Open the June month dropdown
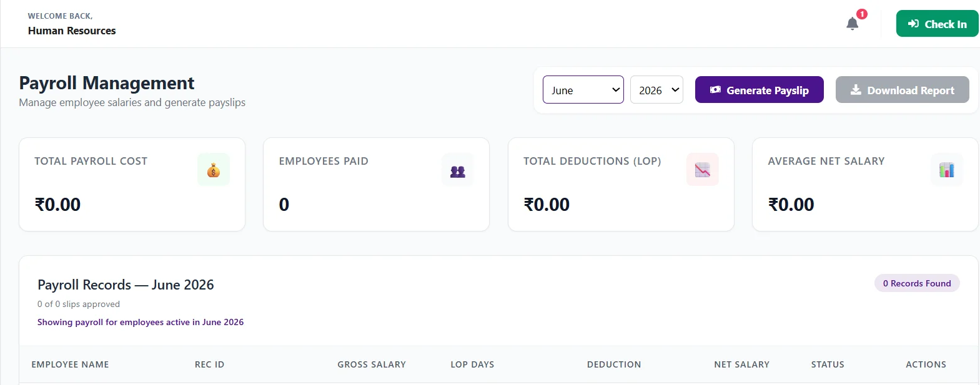The width and height of the screenshot is (980, 385). [583, 90]
